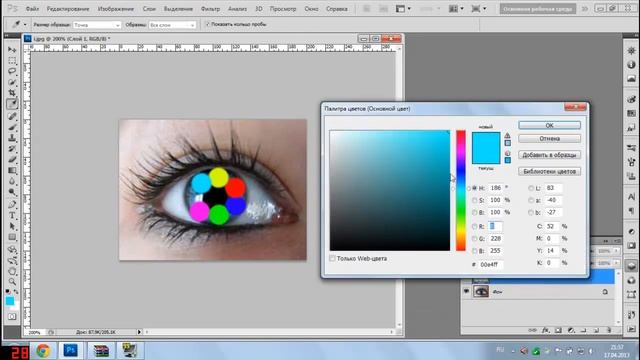The height and width of the screenshot is (360, 640).
Task: Open the layer opacity dropdown arrow
Action: (x=616, y=251)
